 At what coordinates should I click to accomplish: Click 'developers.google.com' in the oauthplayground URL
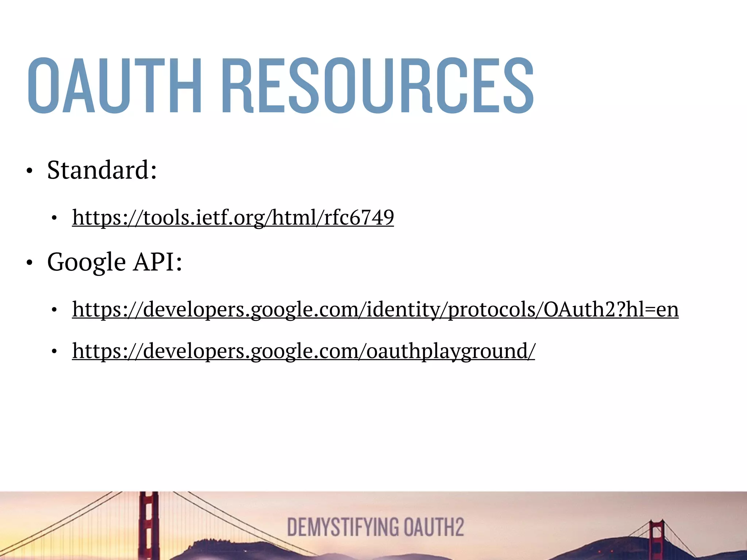pos(252,351)
